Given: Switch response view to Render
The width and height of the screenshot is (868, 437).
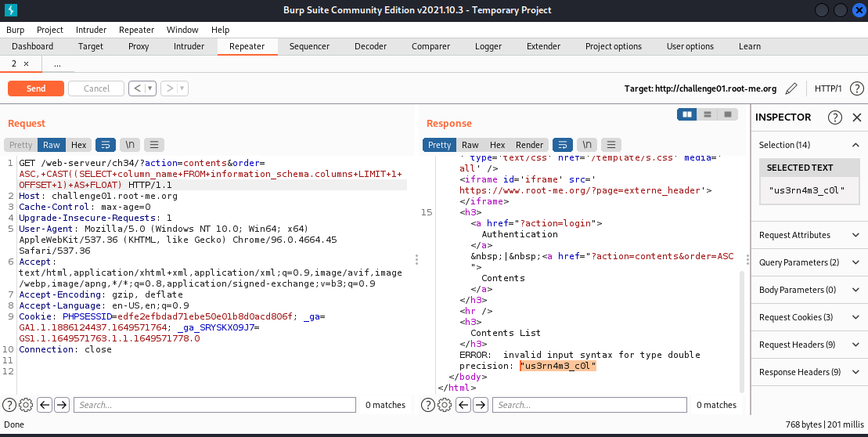Looking at the screenshot, I should coord(529,145).
